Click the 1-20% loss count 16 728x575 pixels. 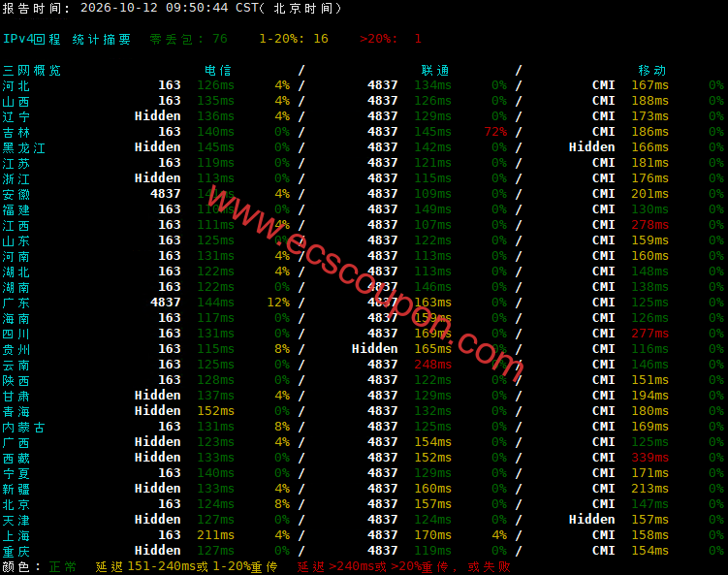[x=320, y=39]
